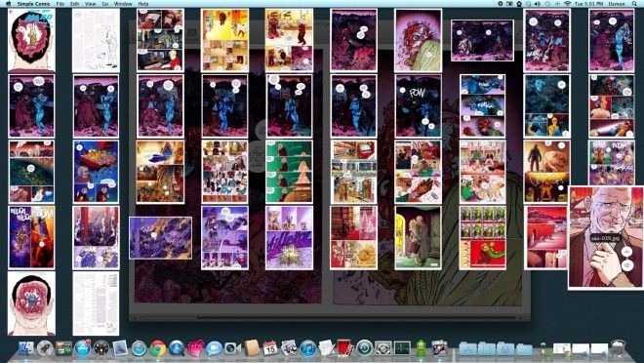
Task: Open iPhoto icon in the Dock
Action: click(289, 348)
